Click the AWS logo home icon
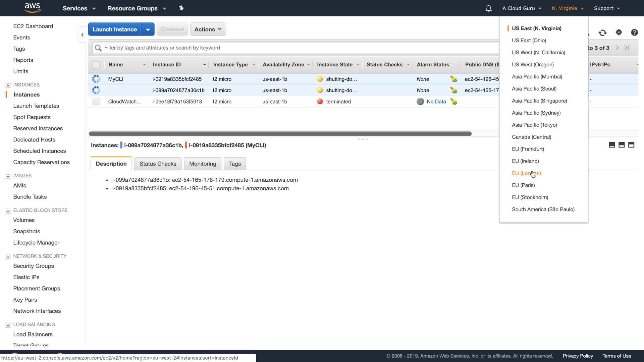This screenshot has width=644, height=362. (x=32, y=8)
